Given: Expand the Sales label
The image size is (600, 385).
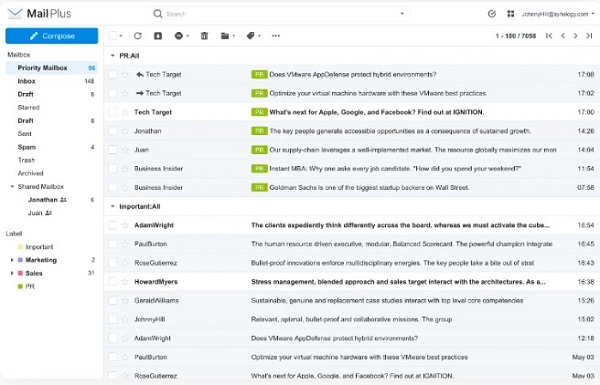Looking at the screenshot, I should click(12, 273).
